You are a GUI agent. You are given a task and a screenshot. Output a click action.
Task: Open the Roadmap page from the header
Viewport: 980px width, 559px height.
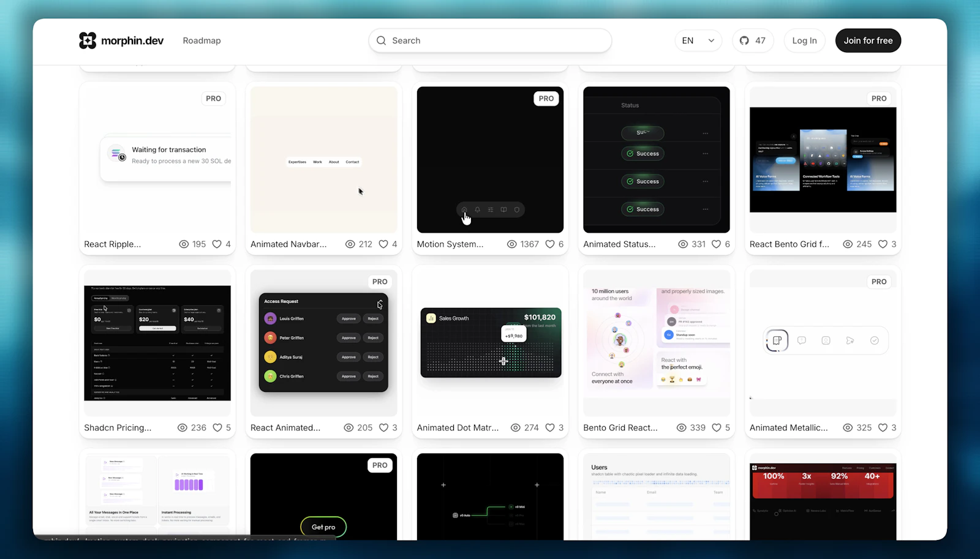click(202, 40)
